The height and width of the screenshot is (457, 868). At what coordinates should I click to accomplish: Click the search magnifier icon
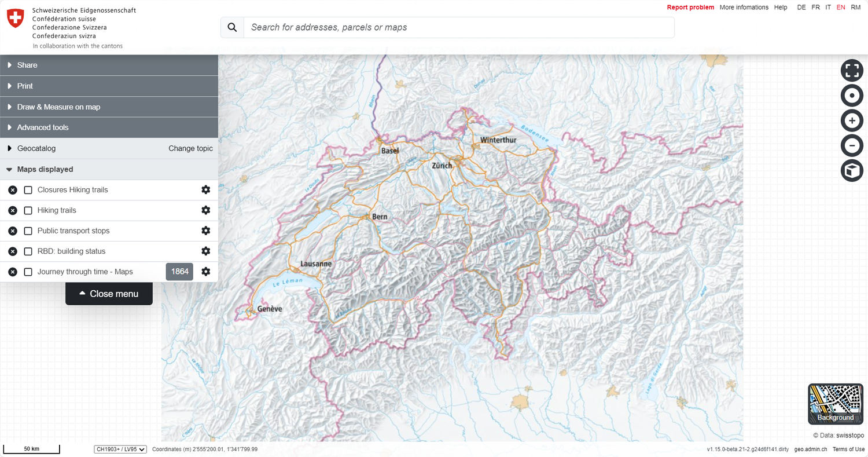point(232,27)
